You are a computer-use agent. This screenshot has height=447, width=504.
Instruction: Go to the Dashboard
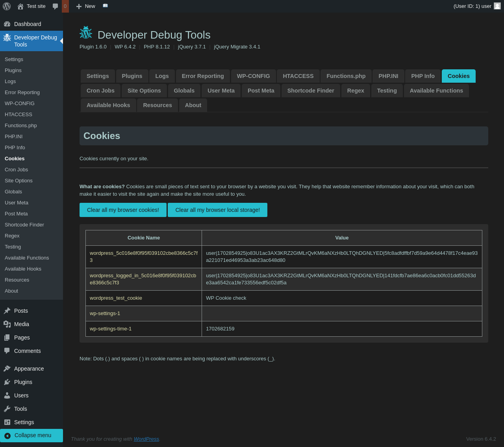(28, 24)
